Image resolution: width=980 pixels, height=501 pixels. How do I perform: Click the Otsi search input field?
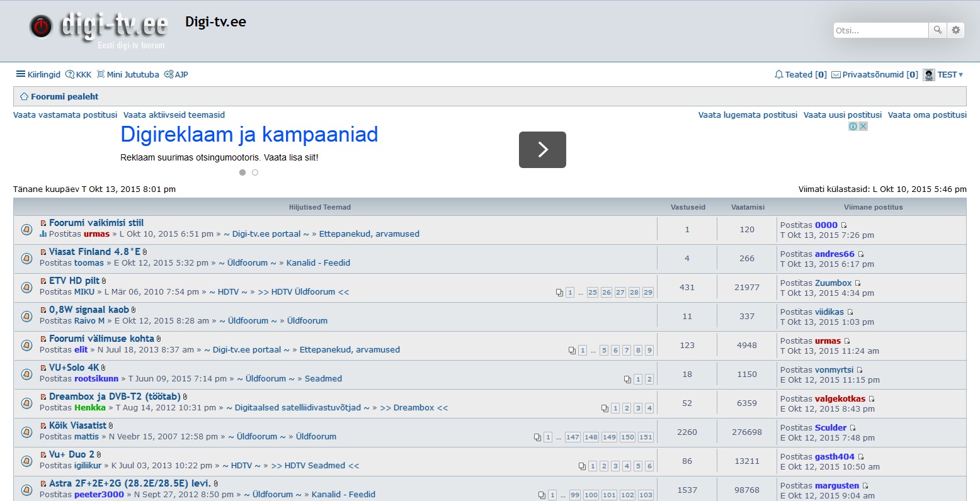click(x=880, y=30)
